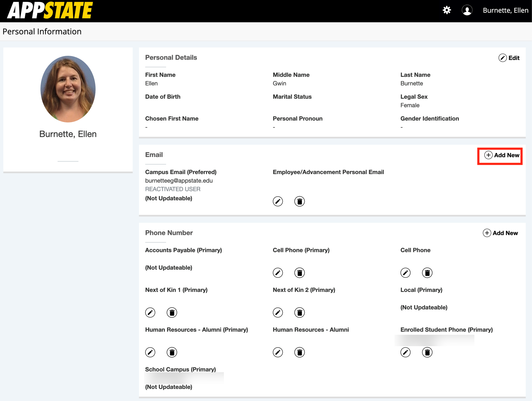Delete Next of Kin 2 phone
Viewport: 532px width, 401px height.
[x=299, y=312]
